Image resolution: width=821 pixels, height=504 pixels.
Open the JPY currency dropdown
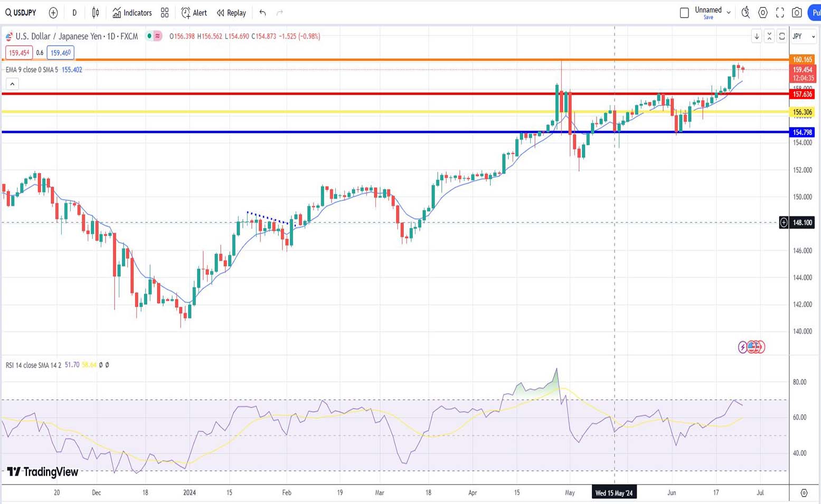804,36
